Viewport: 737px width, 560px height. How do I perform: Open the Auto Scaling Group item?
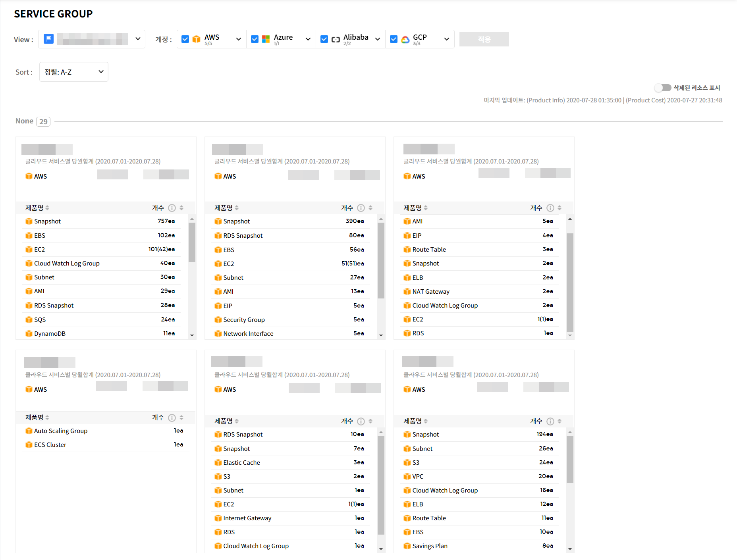click(x=61, y=431)
